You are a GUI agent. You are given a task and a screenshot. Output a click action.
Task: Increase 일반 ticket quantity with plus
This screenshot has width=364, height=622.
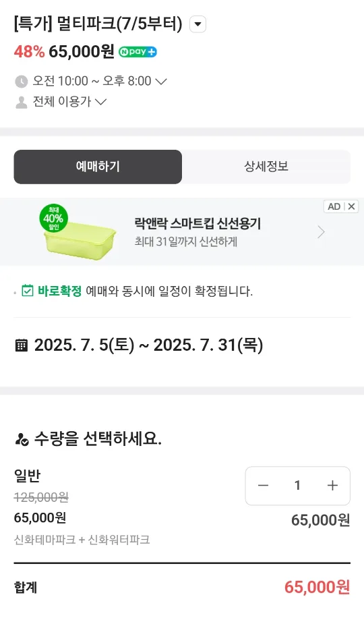point(332,486)
